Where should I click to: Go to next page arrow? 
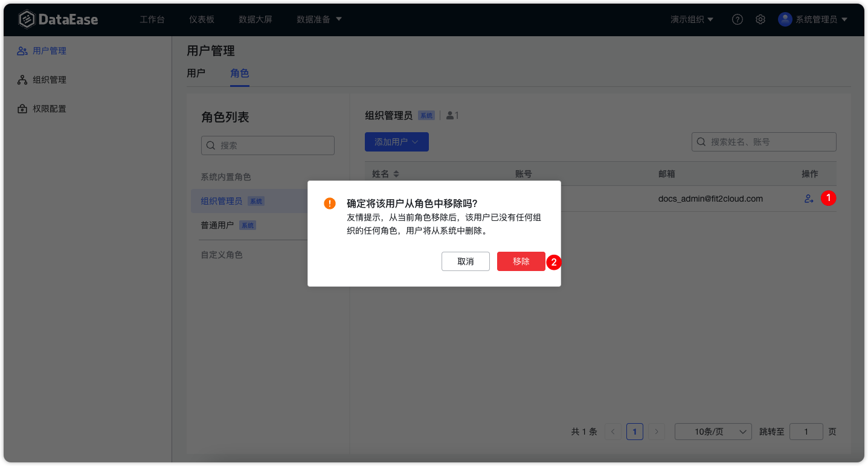[x=657, y=432]
